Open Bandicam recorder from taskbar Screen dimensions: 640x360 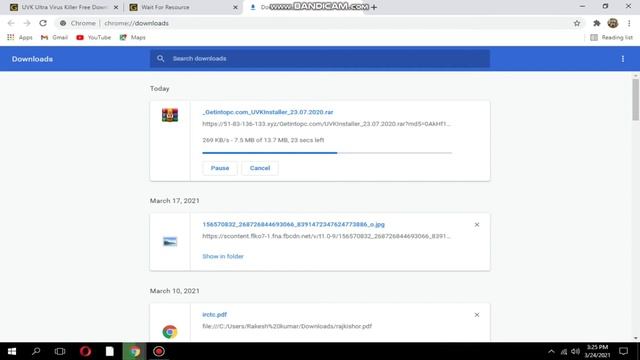coord(159,351)
